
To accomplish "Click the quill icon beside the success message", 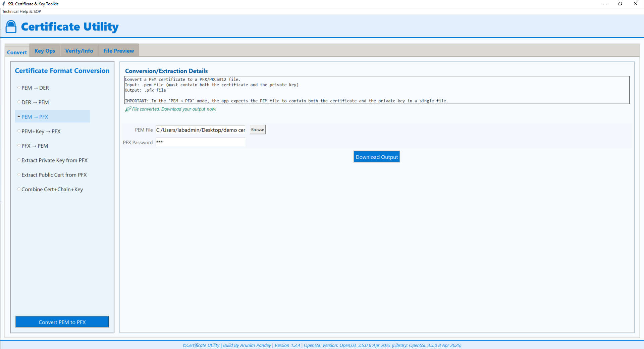I will 127,109.
